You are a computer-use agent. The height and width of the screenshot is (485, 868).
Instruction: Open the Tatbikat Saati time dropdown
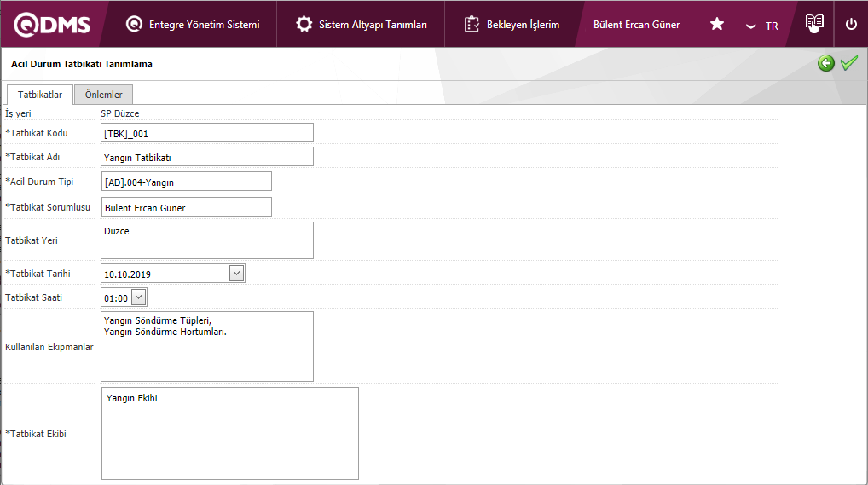139,297
